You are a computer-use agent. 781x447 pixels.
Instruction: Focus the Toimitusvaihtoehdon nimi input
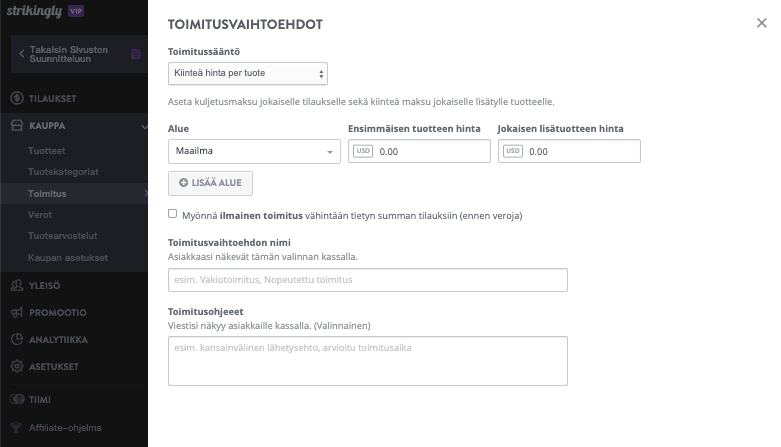(x=368, y=280)
